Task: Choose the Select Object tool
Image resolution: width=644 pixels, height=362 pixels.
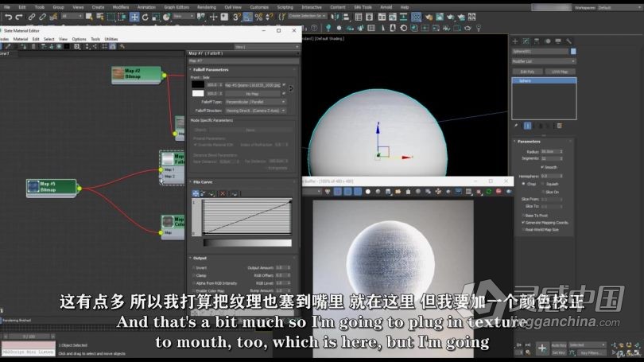Action: point(89,17)
